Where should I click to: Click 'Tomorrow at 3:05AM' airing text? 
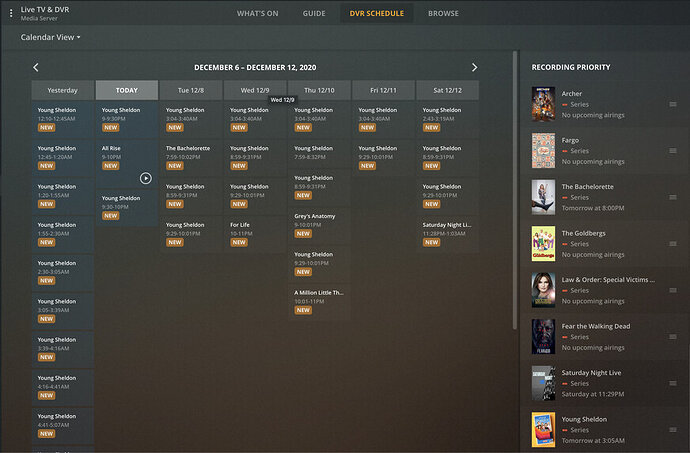[593, 441]
